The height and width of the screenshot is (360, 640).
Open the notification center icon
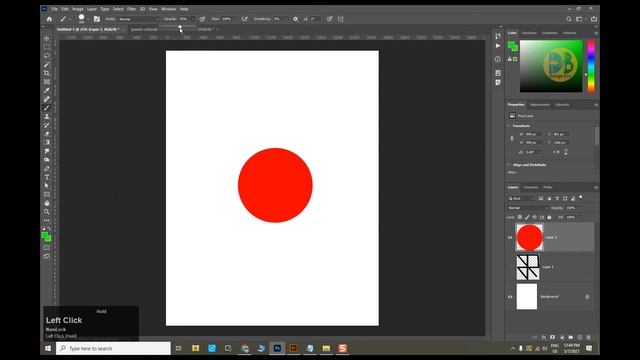tap(589, 348)
